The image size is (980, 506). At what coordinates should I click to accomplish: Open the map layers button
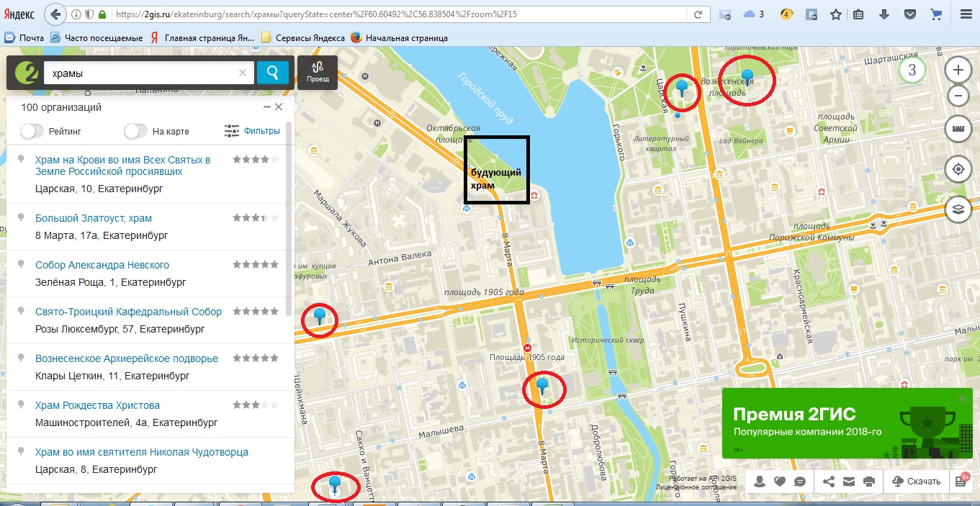[958, 209]
